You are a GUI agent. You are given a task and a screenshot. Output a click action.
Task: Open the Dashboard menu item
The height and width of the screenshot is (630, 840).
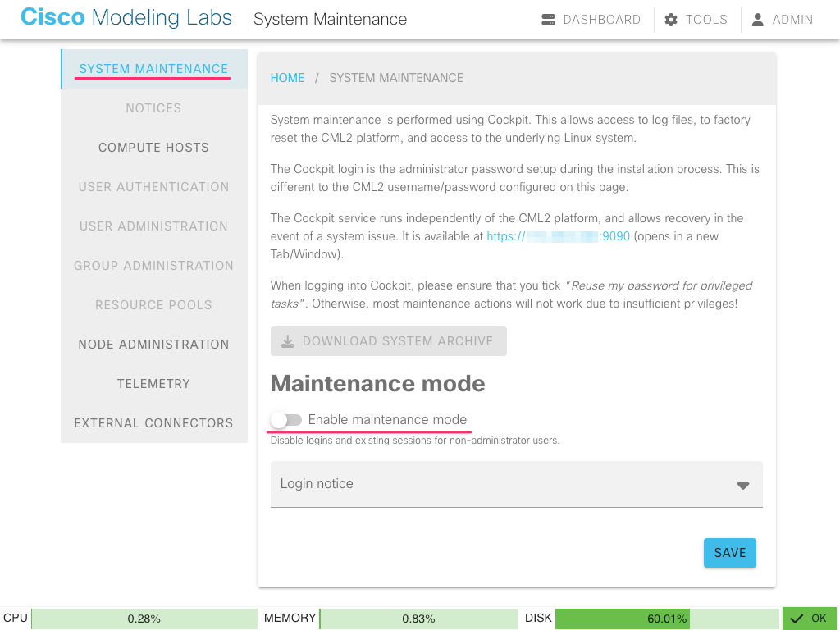(591, 20)
